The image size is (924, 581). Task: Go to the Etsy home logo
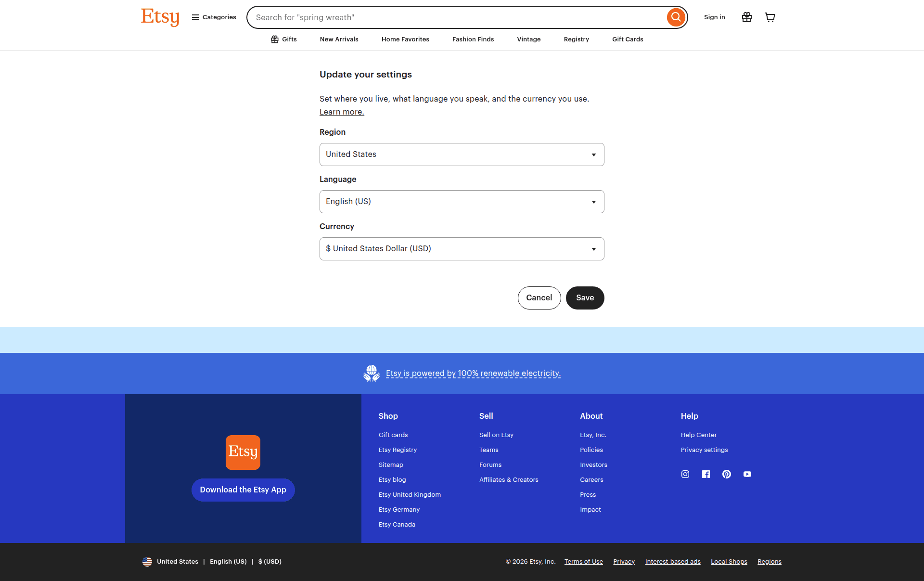[160, 17]
